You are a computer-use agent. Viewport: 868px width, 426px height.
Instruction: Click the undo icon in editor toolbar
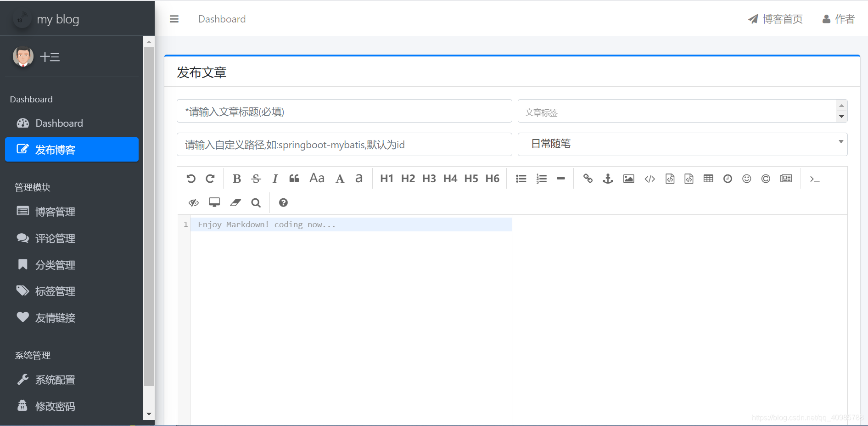pos(191,179)
